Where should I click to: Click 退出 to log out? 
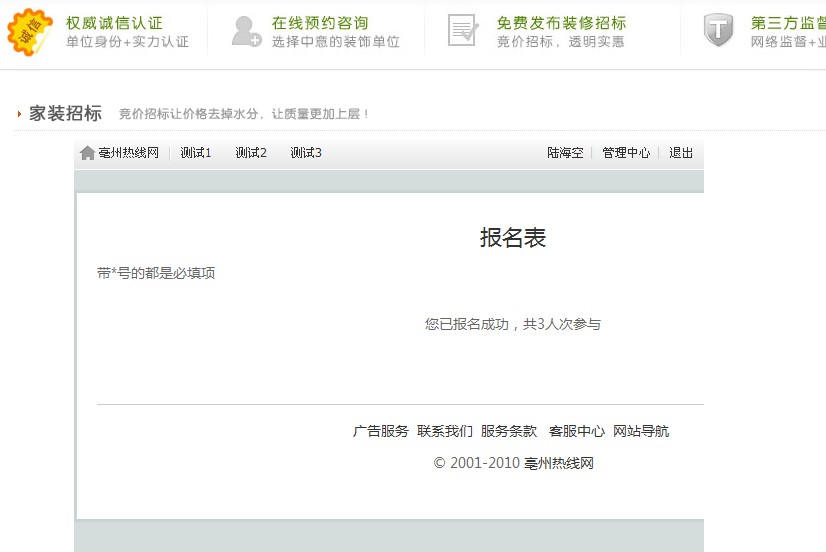681,153
